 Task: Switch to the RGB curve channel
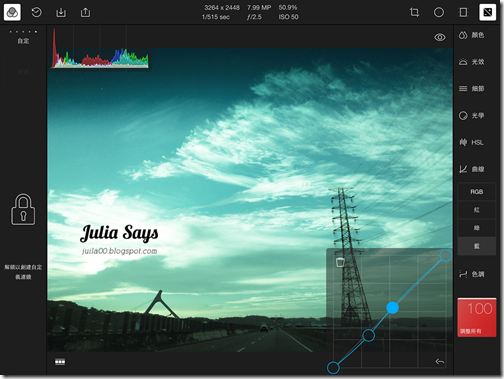point(477,192)
